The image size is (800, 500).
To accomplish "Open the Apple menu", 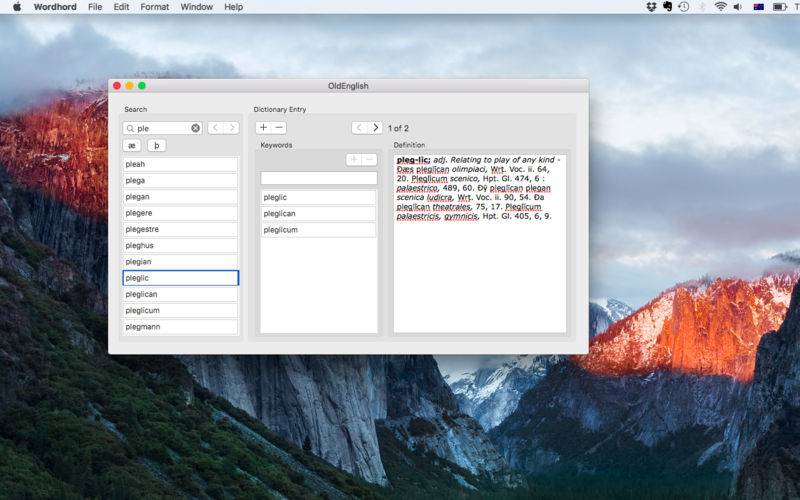I will pos(17,7).
